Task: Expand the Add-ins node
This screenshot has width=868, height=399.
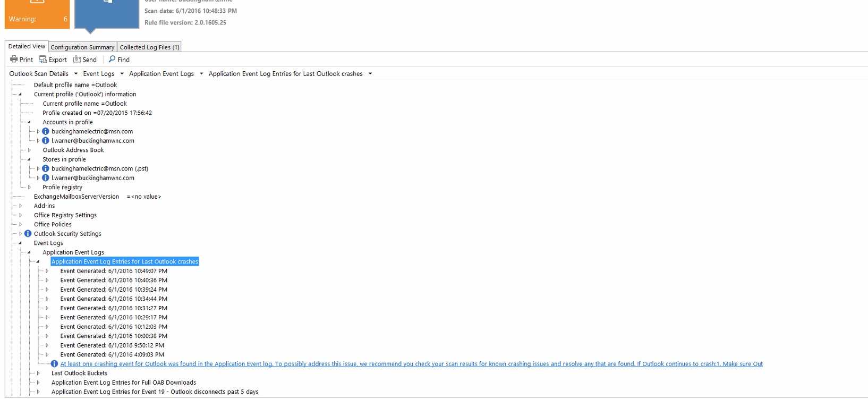Action: pos(20,206)
